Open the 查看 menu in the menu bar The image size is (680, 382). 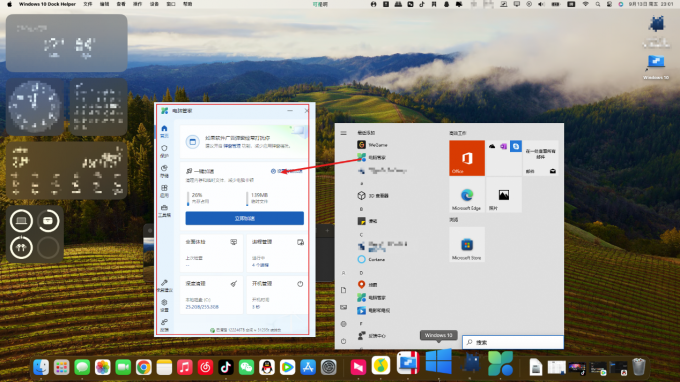[x=121, y=4]
